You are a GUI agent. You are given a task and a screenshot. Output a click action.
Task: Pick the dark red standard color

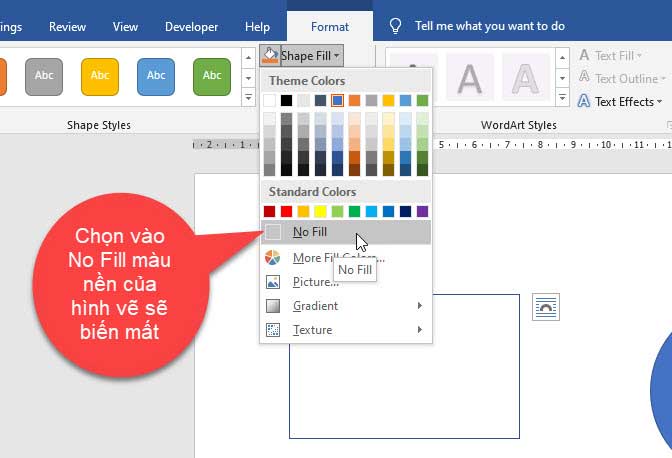tap(269, 211)
